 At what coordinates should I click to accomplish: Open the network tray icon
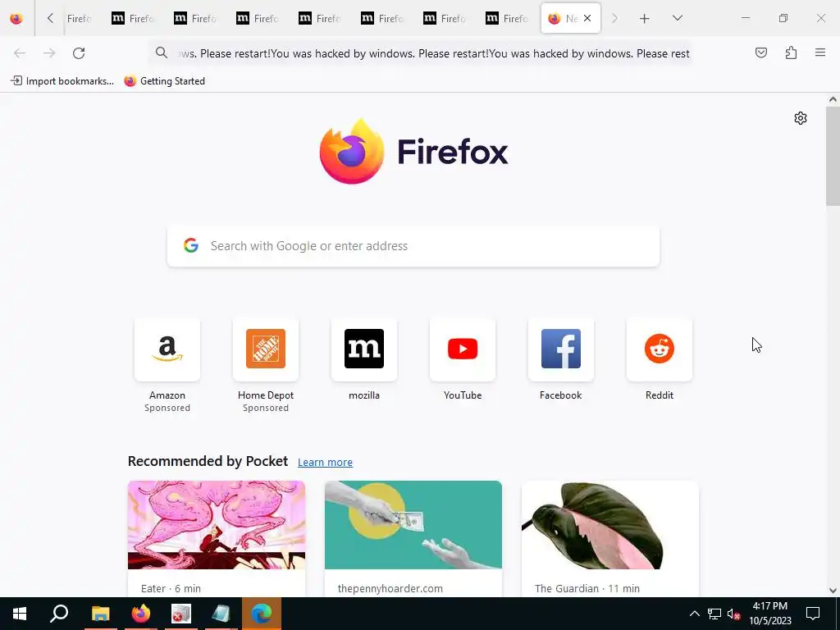pos(714,614)
